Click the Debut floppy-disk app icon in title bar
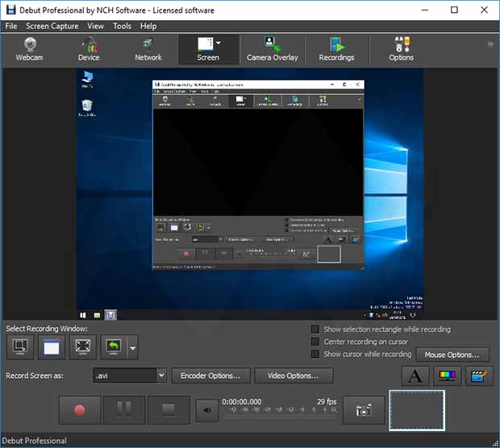The height and width of the screenshot is (448, 500). pos(10,10)
